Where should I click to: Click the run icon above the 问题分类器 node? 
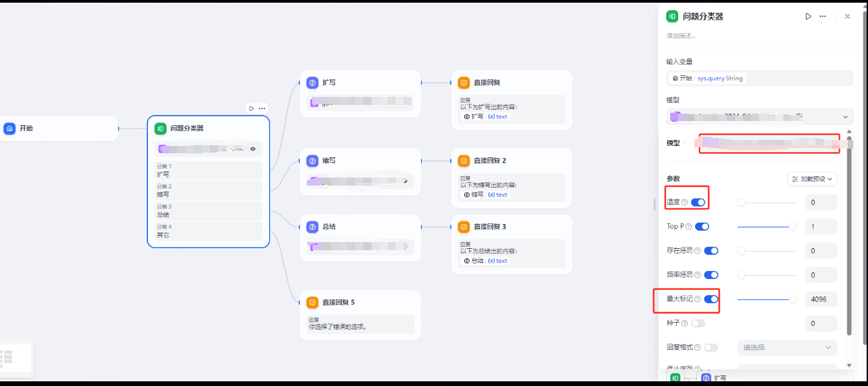pyautogui.click(x=252, y=108)
